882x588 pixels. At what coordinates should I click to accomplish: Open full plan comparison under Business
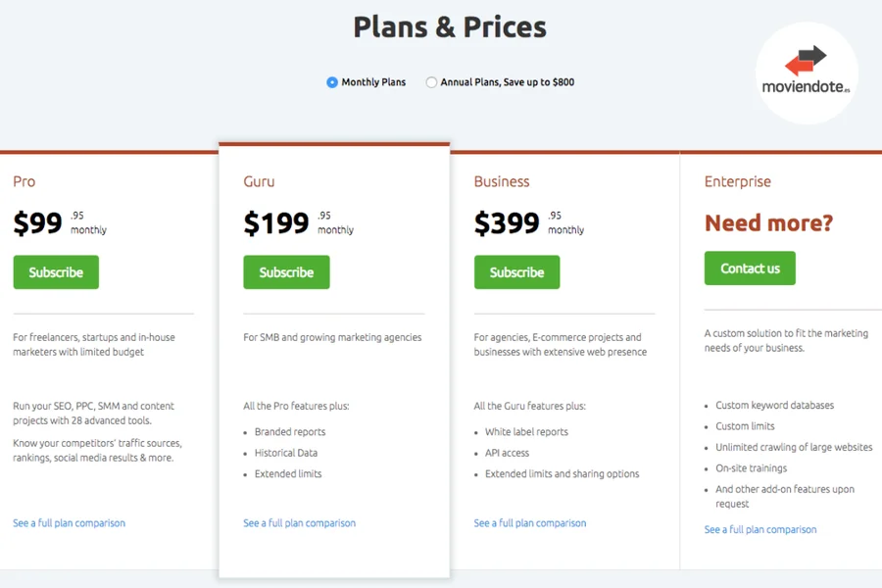tap(529, 523)
